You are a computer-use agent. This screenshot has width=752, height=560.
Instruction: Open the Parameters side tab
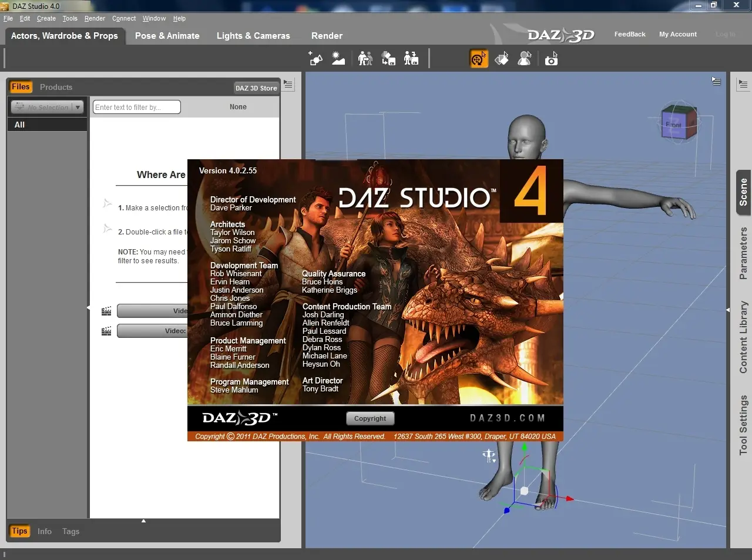(x=743, y=253)
